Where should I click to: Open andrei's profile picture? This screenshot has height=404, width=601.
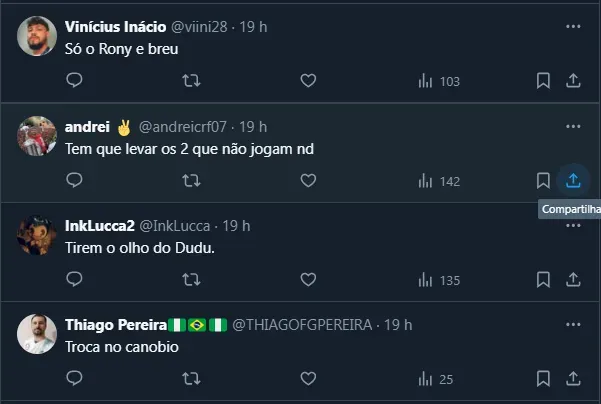point(37,137)
